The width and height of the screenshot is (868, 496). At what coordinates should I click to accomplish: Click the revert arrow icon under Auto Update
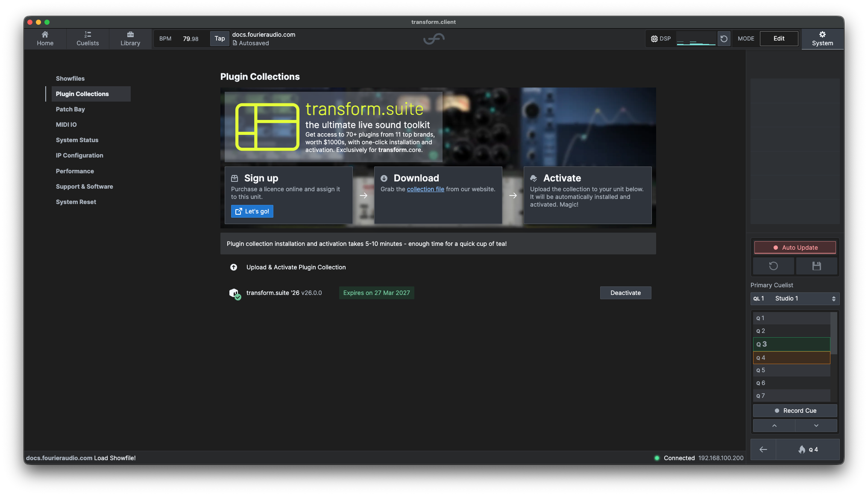coord(773,266)
